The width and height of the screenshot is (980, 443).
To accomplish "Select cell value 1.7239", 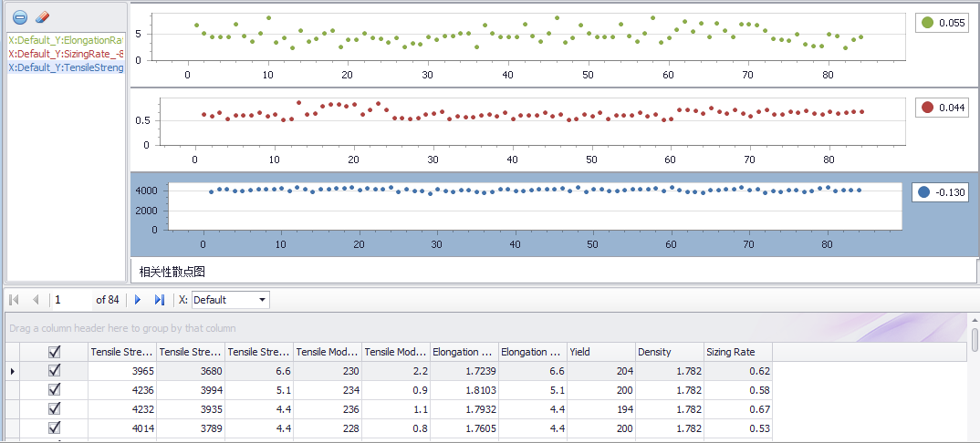I will coord(464,371).
